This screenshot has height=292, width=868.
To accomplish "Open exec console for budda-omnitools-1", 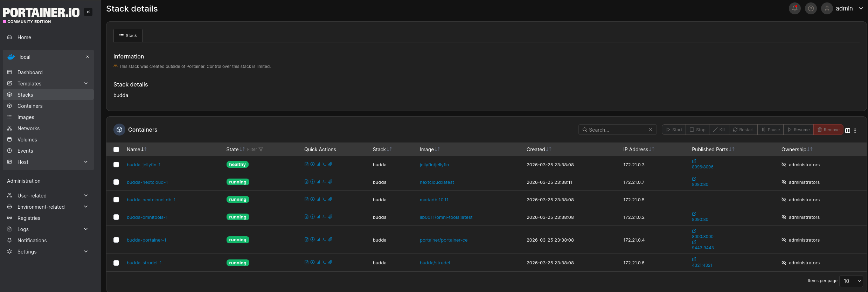I will point(324,217).
